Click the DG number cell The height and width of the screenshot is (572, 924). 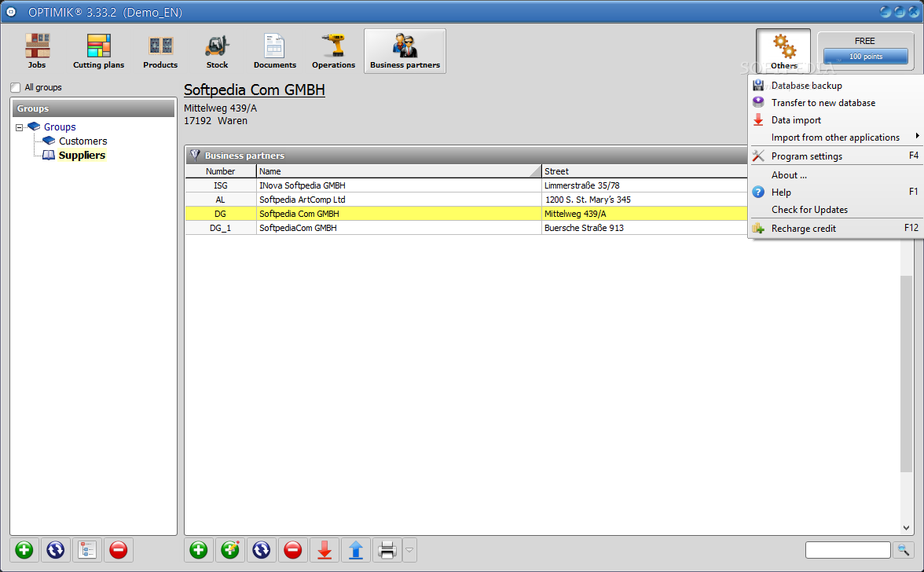point(220,214)
